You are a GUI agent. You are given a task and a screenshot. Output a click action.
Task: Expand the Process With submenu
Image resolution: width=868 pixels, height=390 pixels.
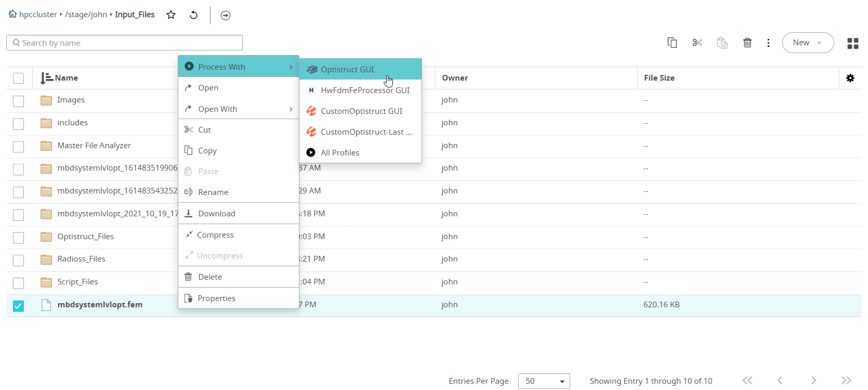[x=239, y=67]
